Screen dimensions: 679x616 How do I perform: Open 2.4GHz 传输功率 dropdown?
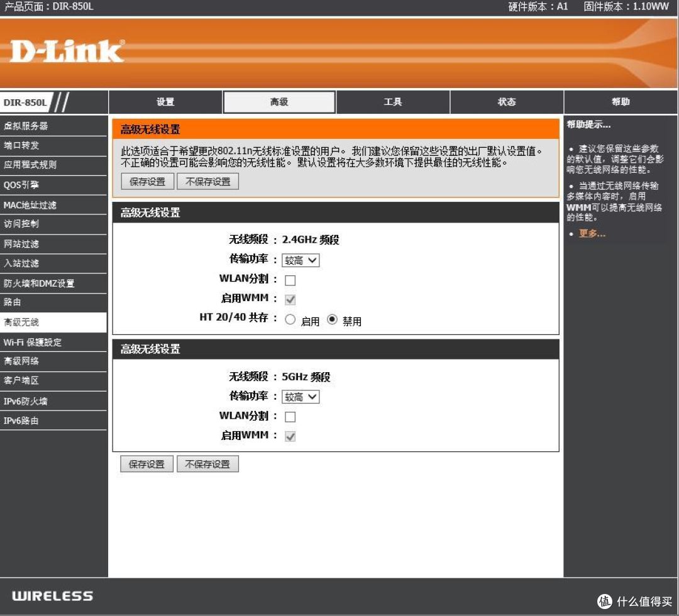301,260
